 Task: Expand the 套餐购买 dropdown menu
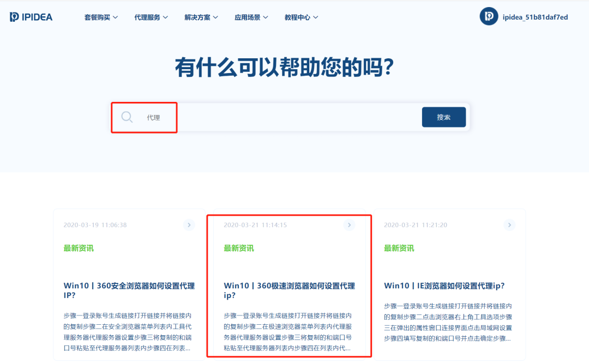101,17
